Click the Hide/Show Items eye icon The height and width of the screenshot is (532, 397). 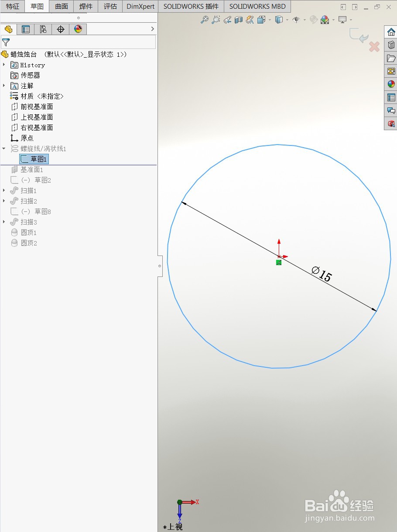(x=296, y=20)
